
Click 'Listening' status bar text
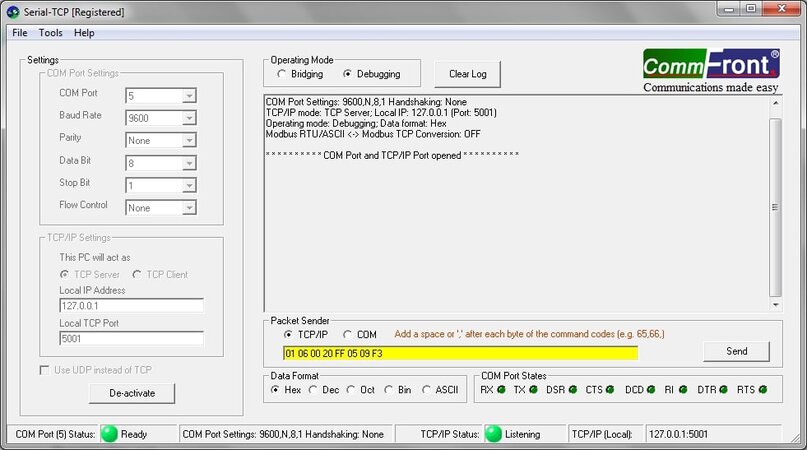(x=522, y=434)
